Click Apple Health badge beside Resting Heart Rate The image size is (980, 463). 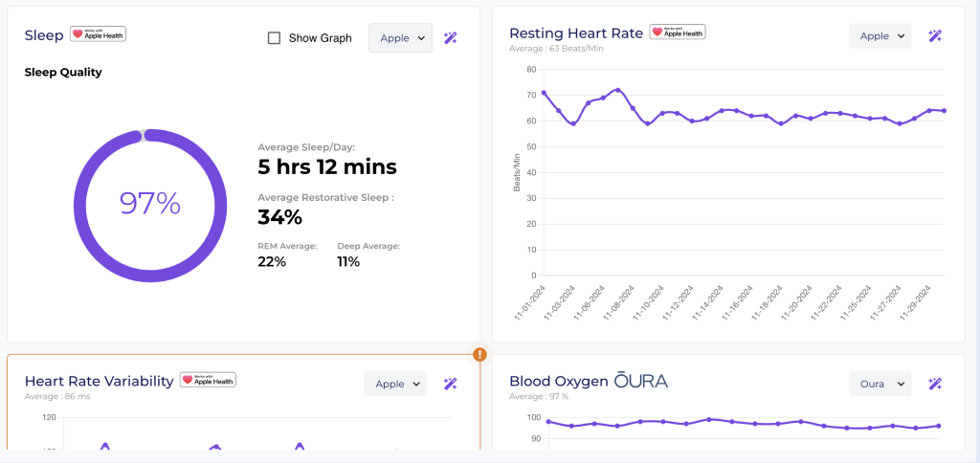[678, 33]
